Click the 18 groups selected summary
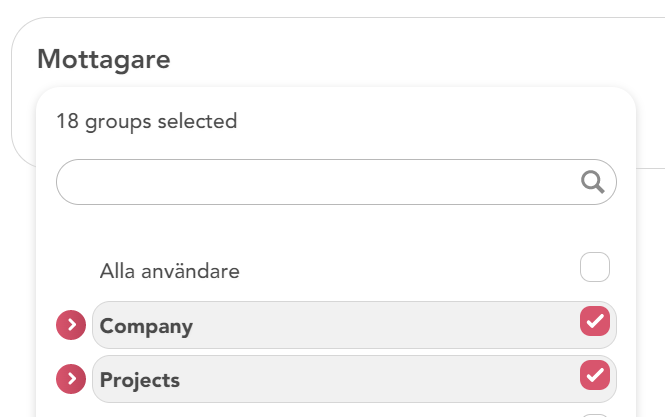 [146, 122]
